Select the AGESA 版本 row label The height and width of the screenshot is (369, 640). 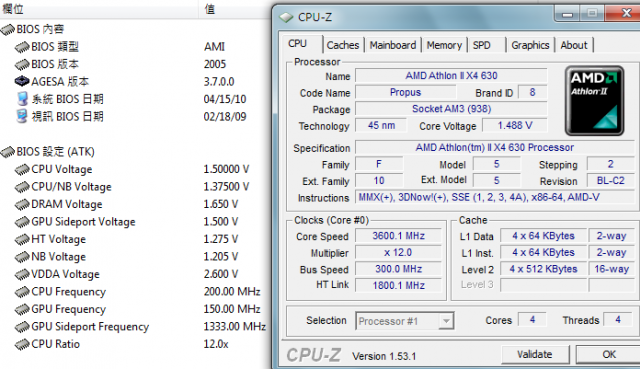tap(60, 82)
